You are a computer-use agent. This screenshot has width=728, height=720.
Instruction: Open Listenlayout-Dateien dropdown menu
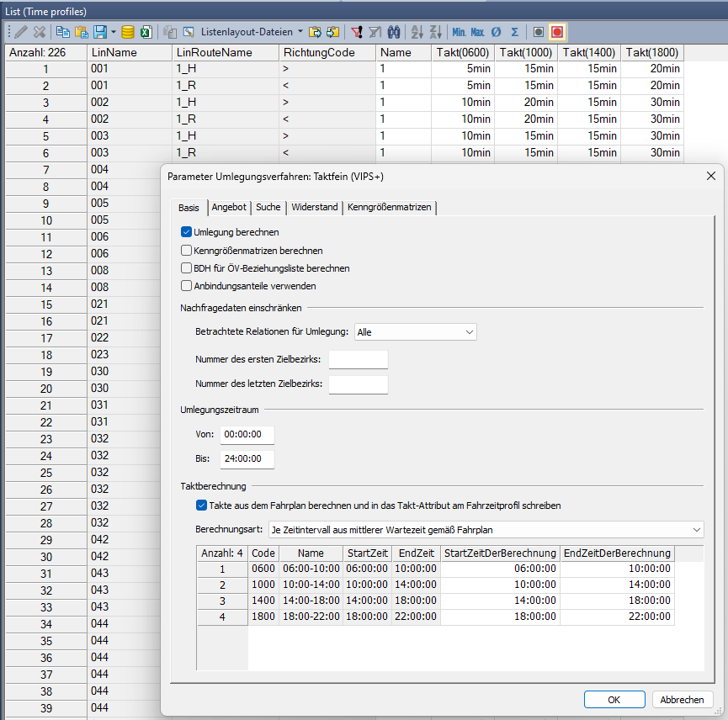coord(300,32)
